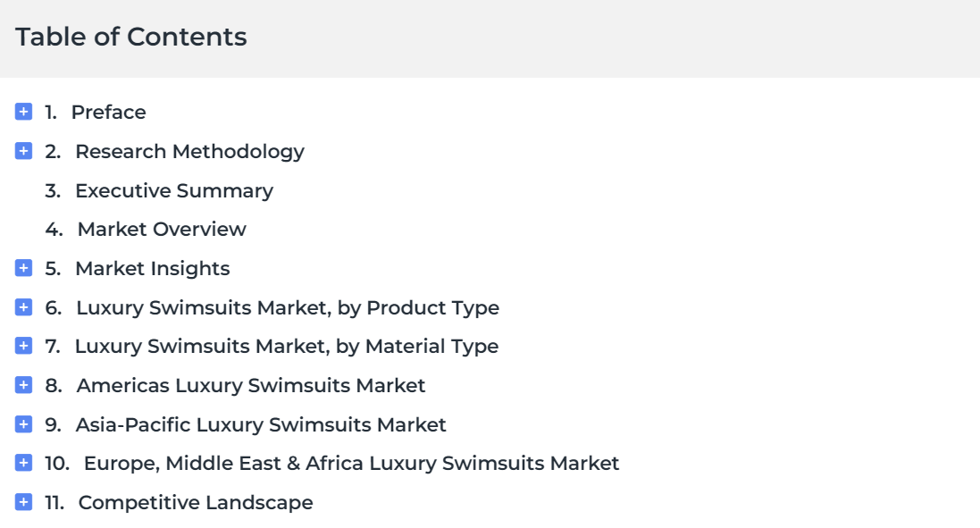This screenshot has height=528, width=980.
Task: Click Luxury Swimsuits Market, by Material Type text
Action: [287, 346]
